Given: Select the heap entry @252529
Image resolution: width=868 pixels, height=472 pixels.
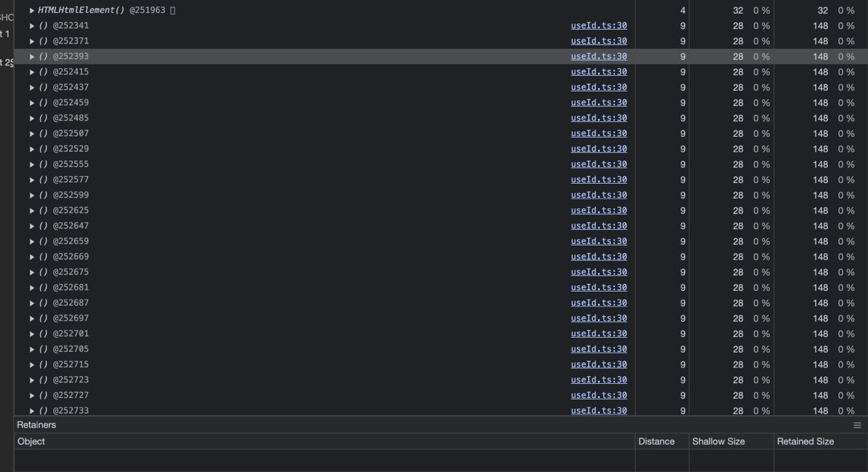Looking at the screenshot, I should (x=71, y=149).
